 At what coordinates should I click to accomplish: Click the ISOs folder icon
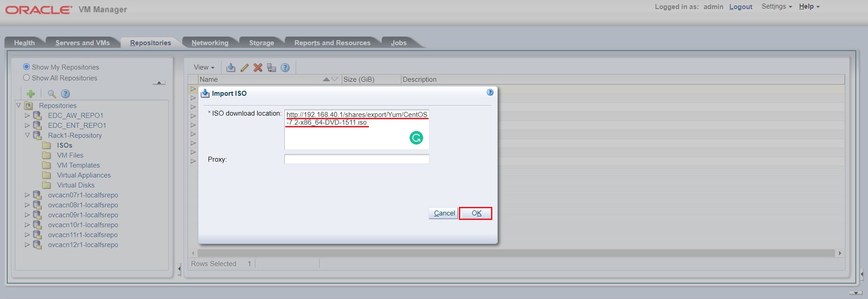(x=46, y=145)
